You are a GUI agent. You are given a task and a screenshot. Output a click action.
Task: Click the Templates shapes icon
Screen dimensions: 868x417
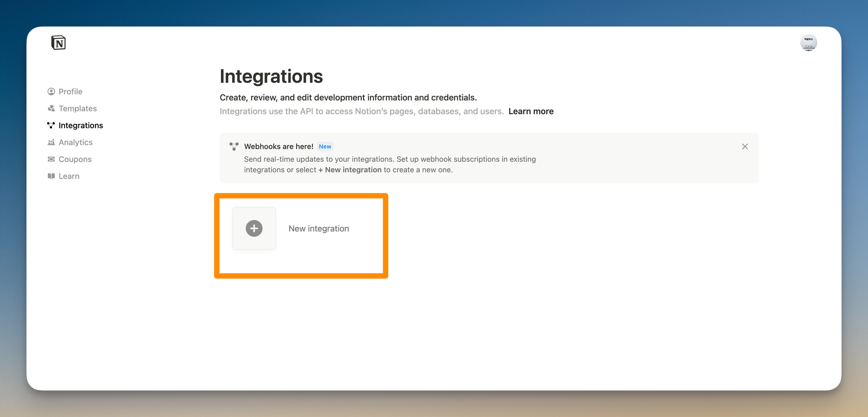(x=51, y=108)
